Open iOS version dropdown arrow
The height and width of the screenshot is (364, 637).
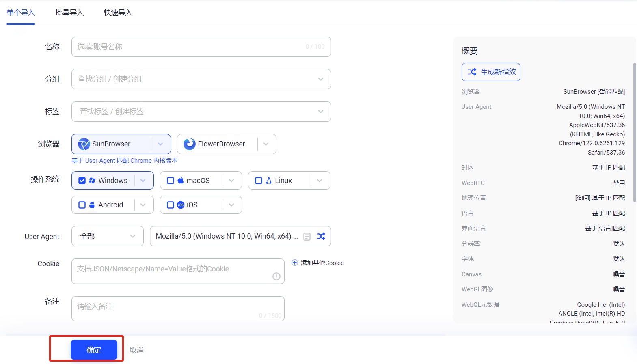(x=231, y=205)
